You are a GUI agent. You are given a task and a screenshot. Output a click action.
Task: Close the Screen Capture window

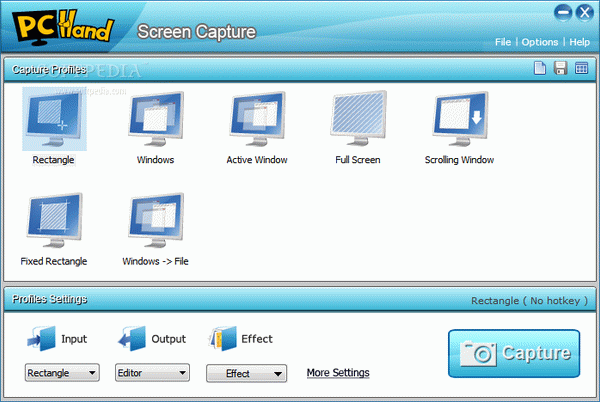click(585, 13)
